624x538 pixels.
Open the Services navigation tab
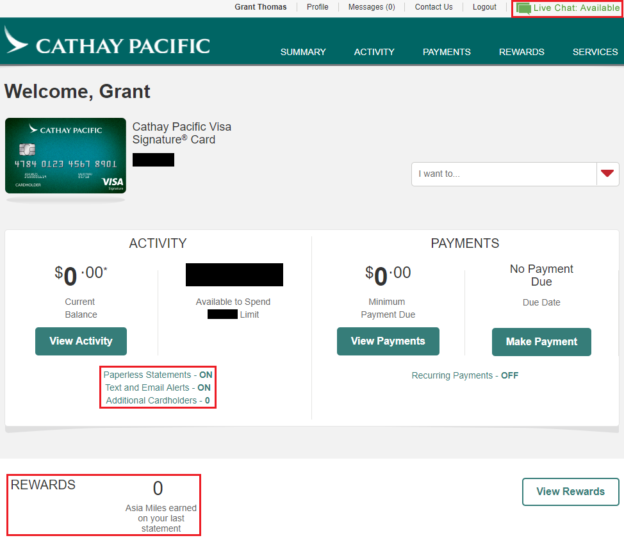(x=595, y=52)
